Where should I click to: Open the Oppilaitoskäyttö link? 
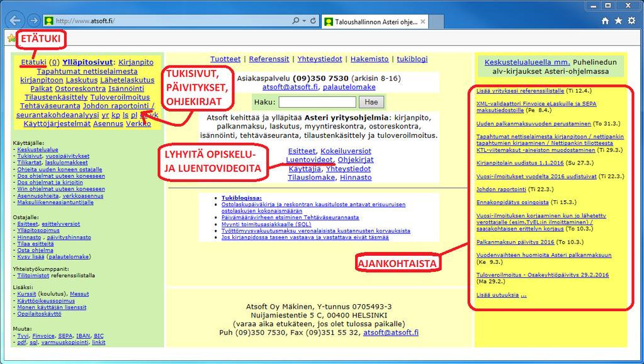click(39, 314)
